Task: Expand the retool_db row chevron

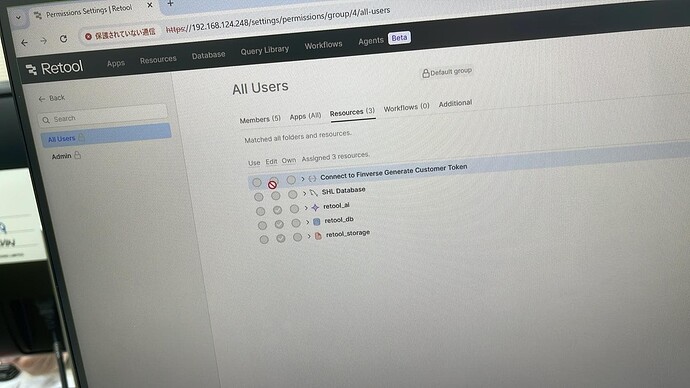Action: [308, 222]
